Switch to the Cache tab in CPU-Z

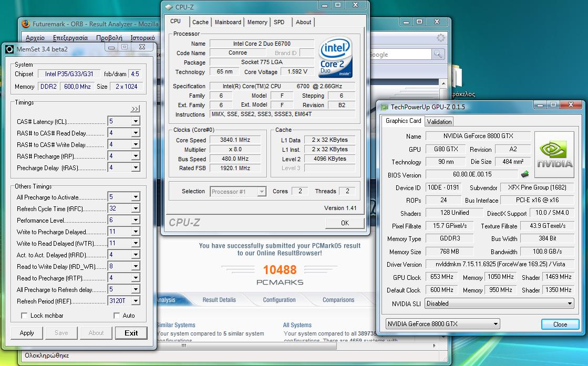coord(200,22)
